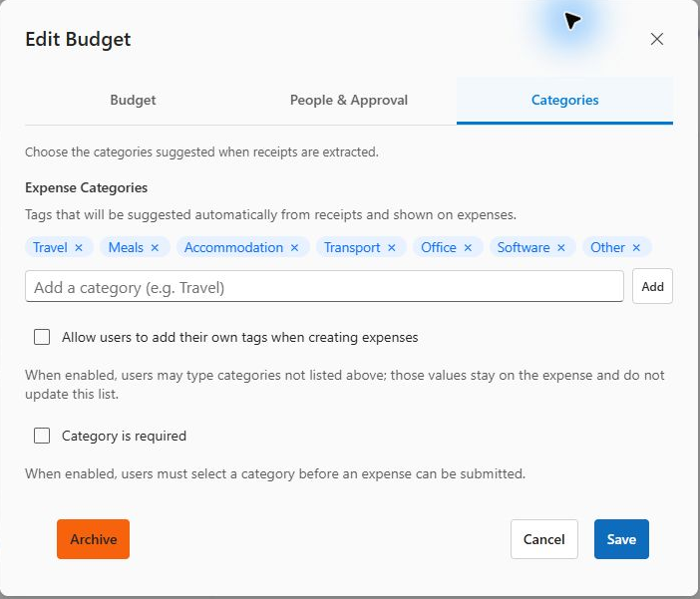The width and height of the screenshot is (700, 599).
Task: Remove the Software category tag
Action: pyautogui.click(x=561, y=248)
